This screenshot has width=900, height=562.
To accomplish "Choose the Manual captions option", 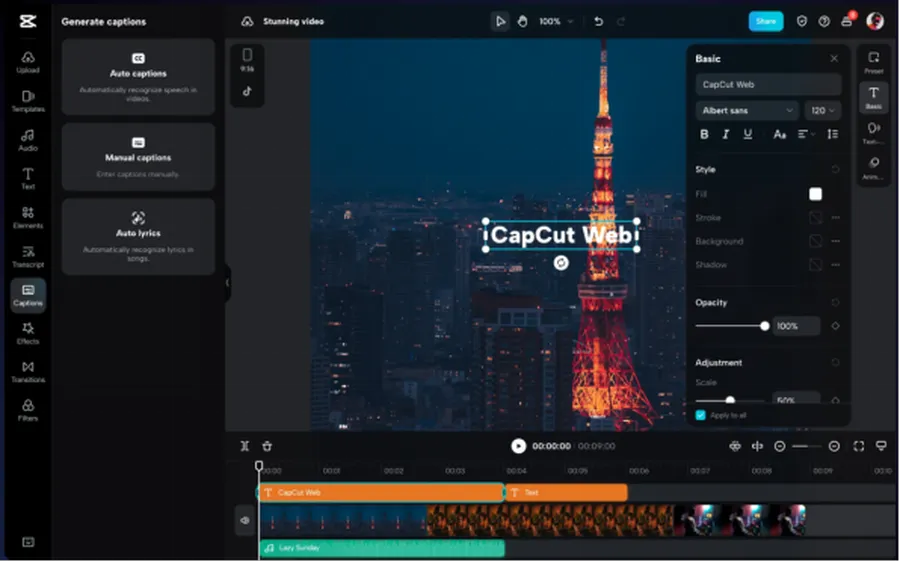I will [x=138, y=157].
